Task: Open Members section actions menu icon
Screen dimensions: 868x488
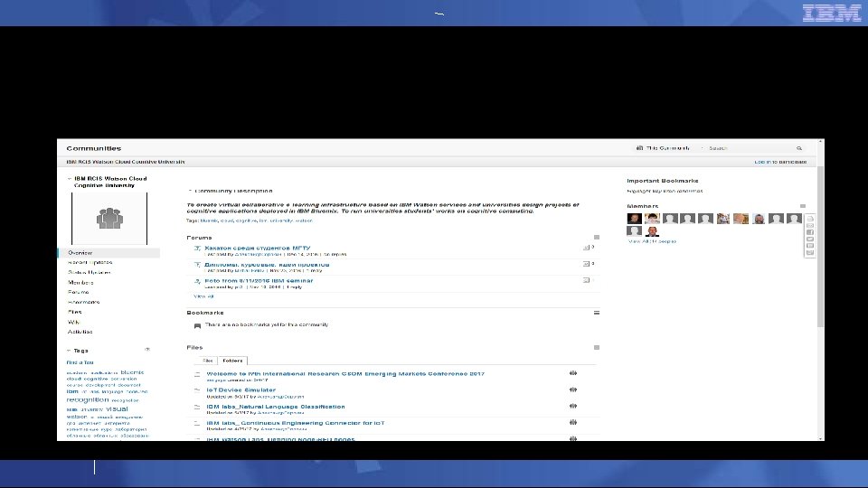Action: click(x=803, y=206)
